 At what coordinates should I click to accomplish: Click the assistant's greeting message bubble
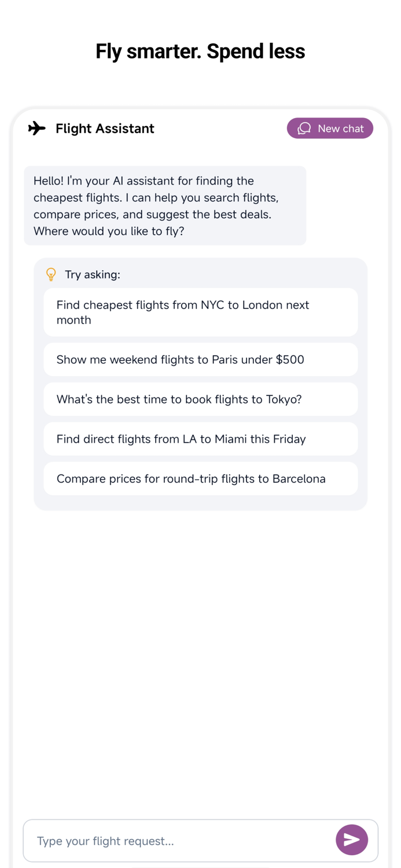pos(165,205)
